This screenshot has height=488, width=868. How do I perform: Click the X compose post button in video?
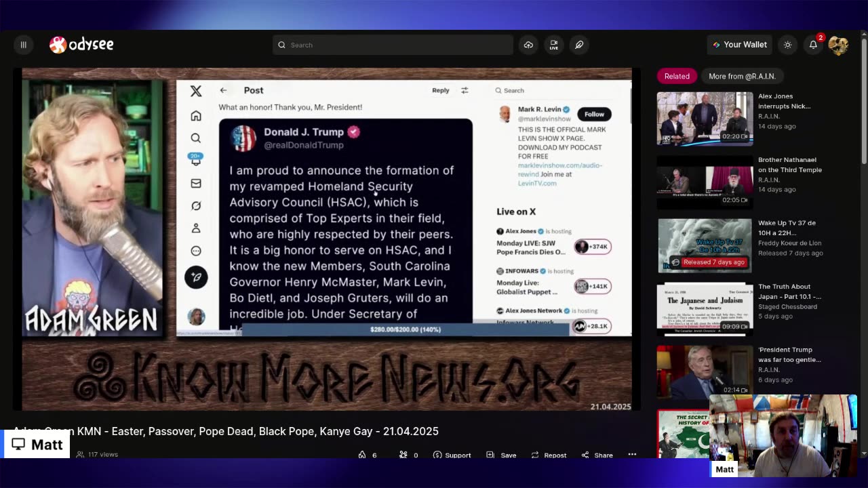pos(196,277)
